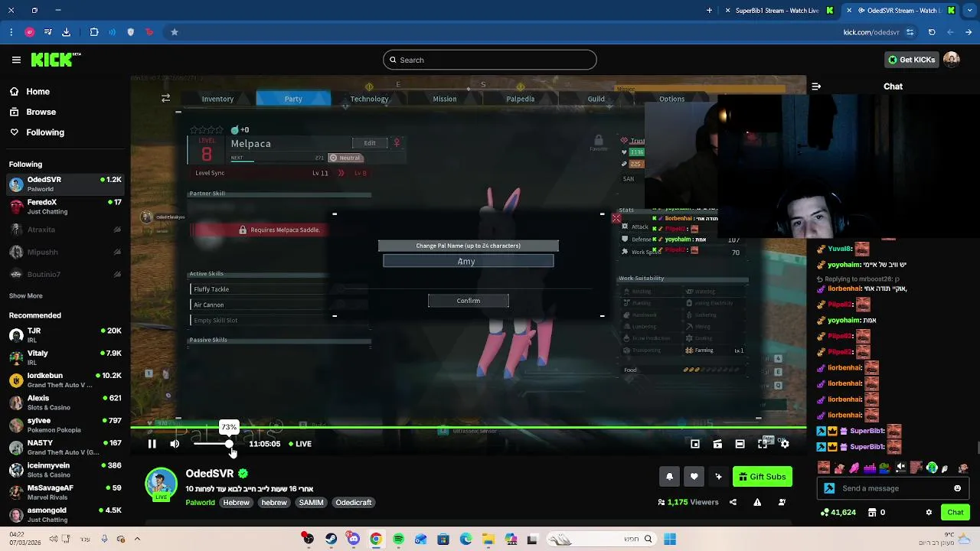Mute the stream volume
Viewport: 980px width, 551px height.
point(175,444)
